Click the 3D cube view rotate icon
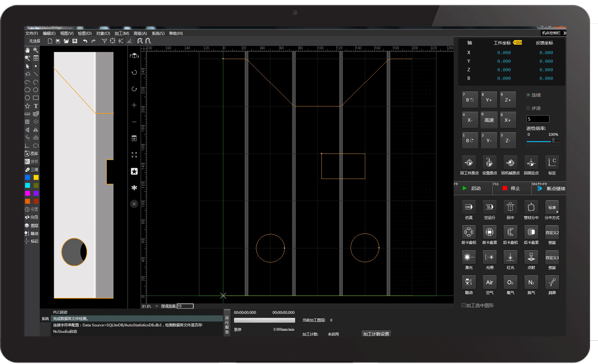The image size is (598, 364). (134, 56)
